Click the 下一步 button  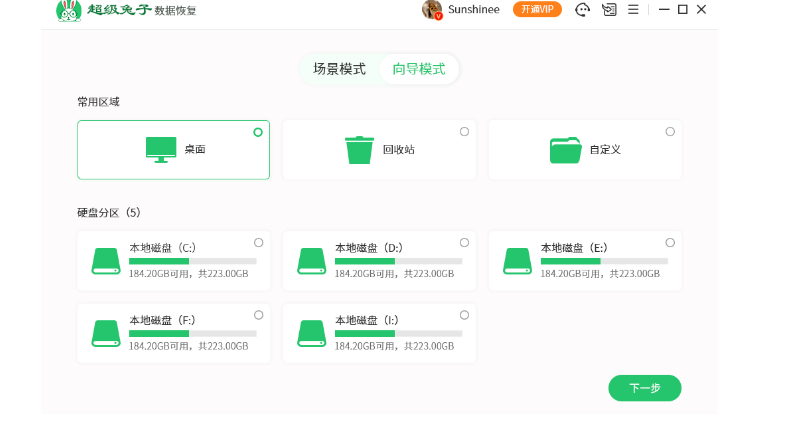644,388
